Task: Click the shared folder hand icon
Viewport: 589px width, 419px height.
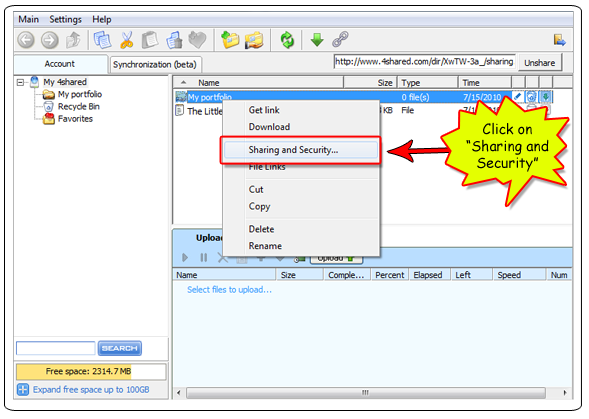Action: tap(254, 40)
